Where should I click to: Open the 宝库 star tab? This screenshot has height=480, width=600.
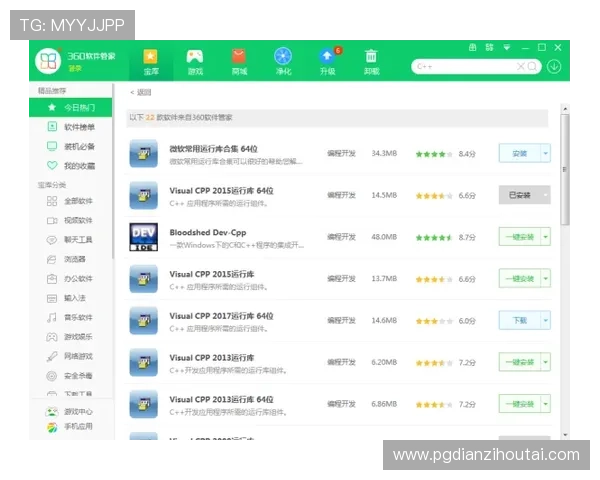click(x=151, y=61)
